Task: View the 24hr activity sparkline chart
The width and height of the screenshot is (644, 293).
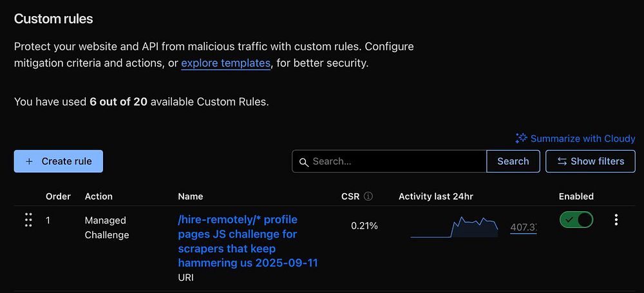Action: pyautogui.click(x=454, y=227)
